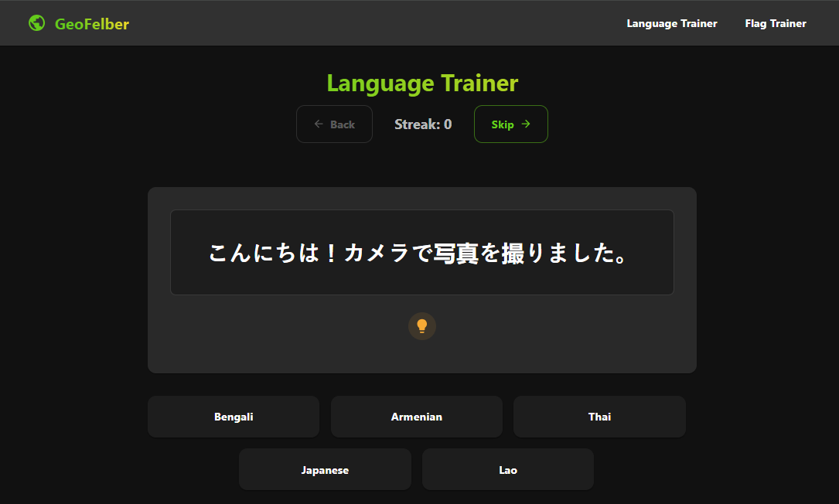Click the Streak counter label
The image size is (839, 504).
pyautogui.click(x=417, y=124)
